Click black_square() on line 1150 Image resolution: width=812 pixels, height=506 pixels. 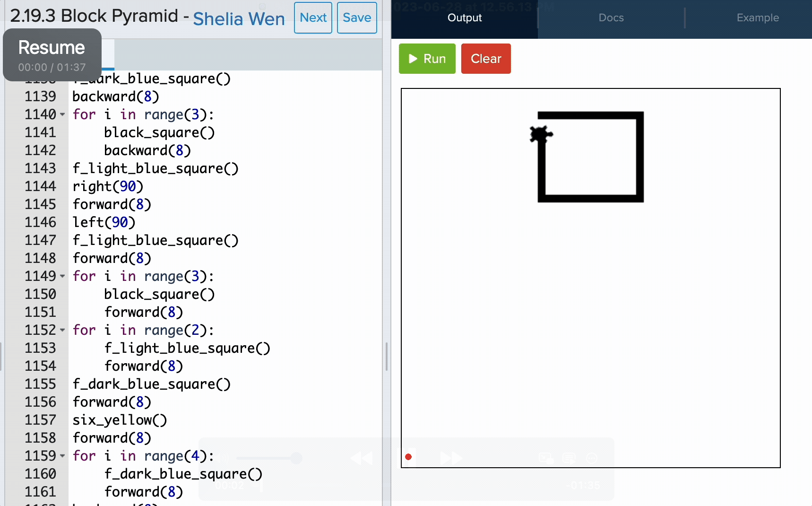159,294
